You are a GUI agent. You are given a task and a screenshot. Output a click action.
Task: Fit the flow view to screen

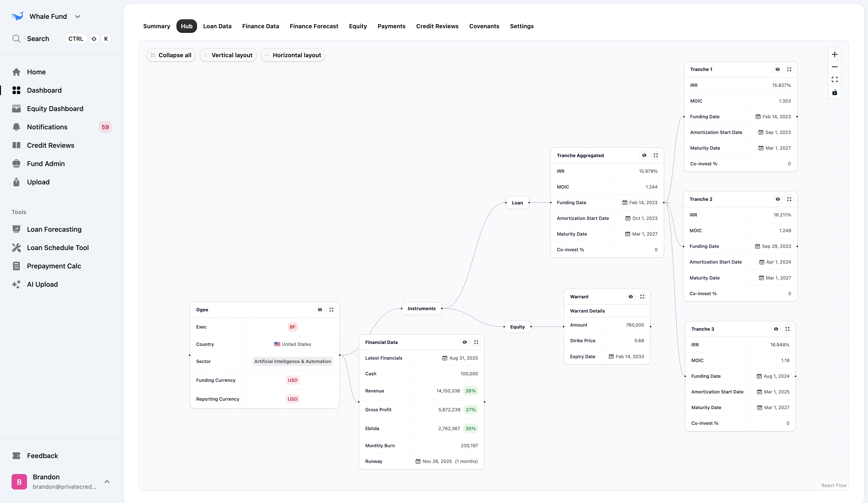coord(834,80)
